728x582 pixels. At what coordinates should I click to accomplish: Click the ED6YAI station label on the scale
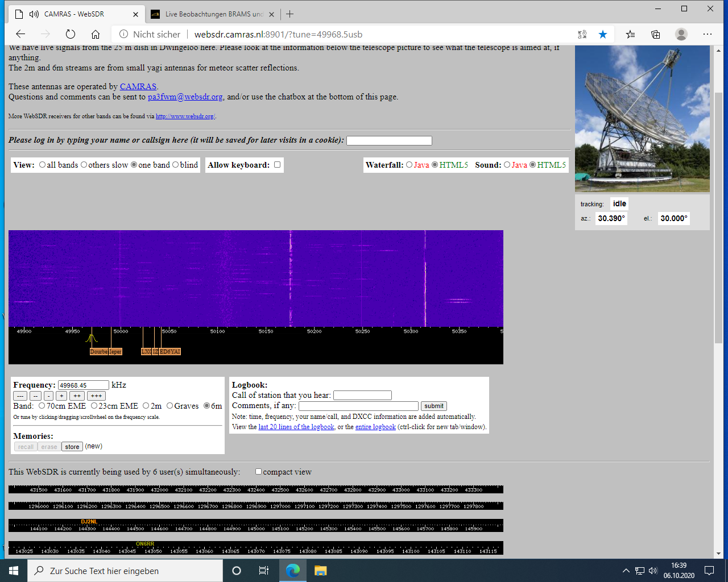coord(170,352)
